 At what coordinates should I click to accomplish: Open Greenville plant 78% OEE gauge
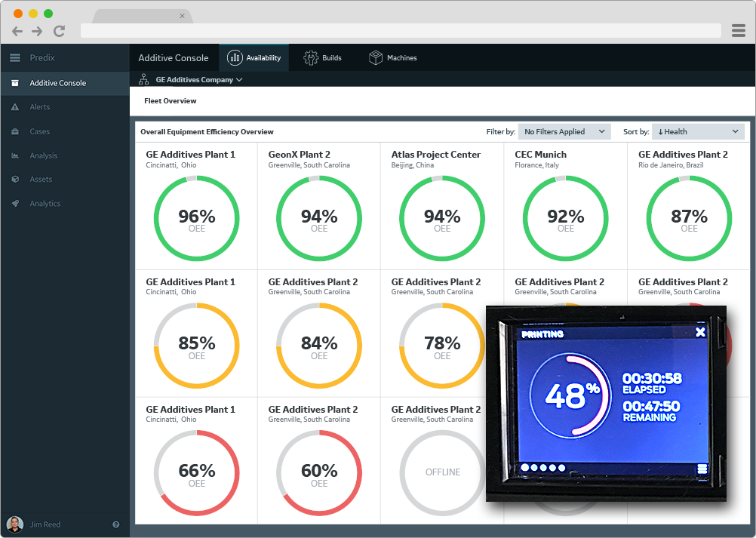[442, 346]
